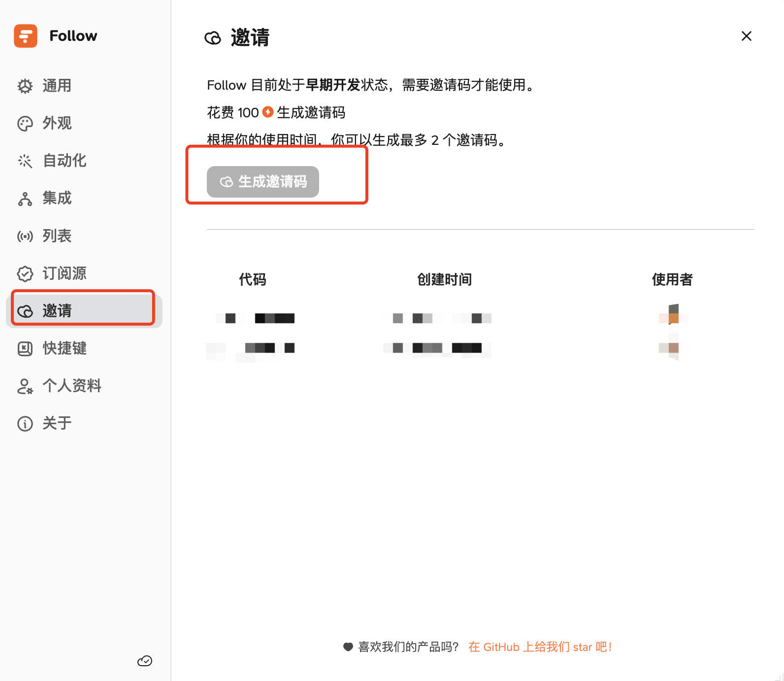Click the 创建时间 column header
Image resolution: width=784 pixels, height=681 pixels.
click(445, 280)
